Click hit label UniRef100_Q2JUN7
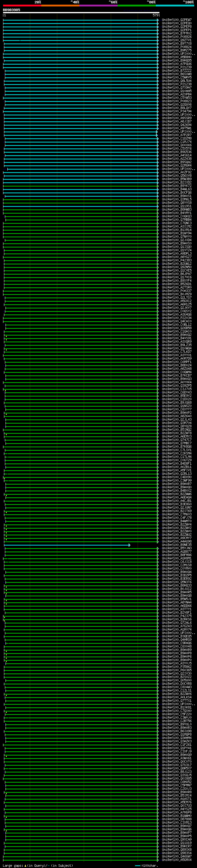Screen dimensions: 197x868 (177, 507)
